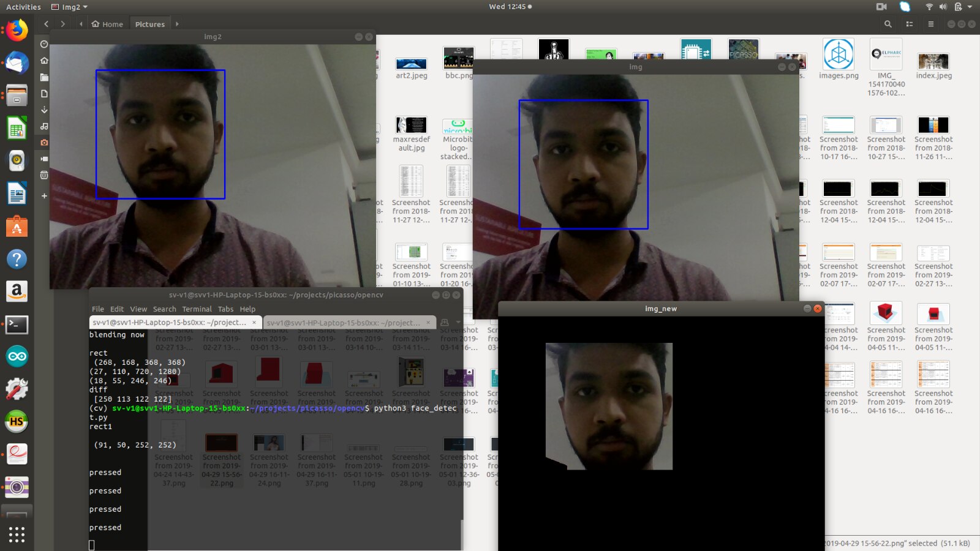
Task: Open the images.png thumbnail
Action: pos(839,54)
